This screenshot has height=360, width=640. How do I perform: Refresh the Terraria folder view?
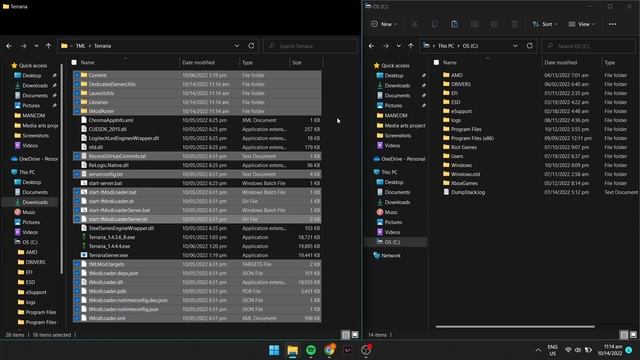(x=251, y=46)
